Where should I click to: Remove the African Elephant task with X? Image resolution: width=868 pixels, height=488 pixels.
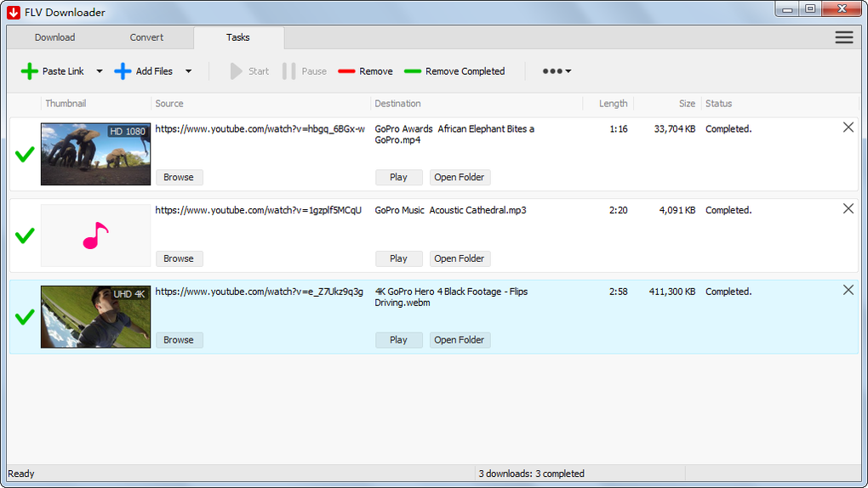(848, 128)
